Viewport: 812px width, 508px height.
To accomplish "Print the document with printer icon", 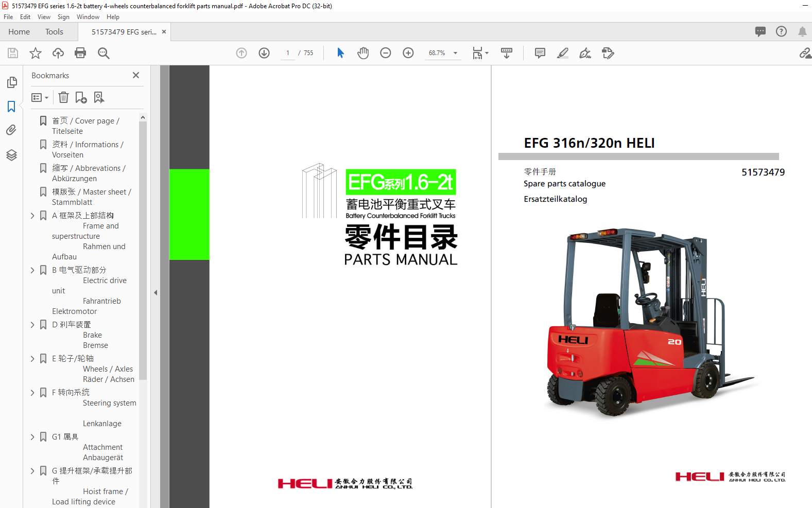I will [x=80, y=53].
